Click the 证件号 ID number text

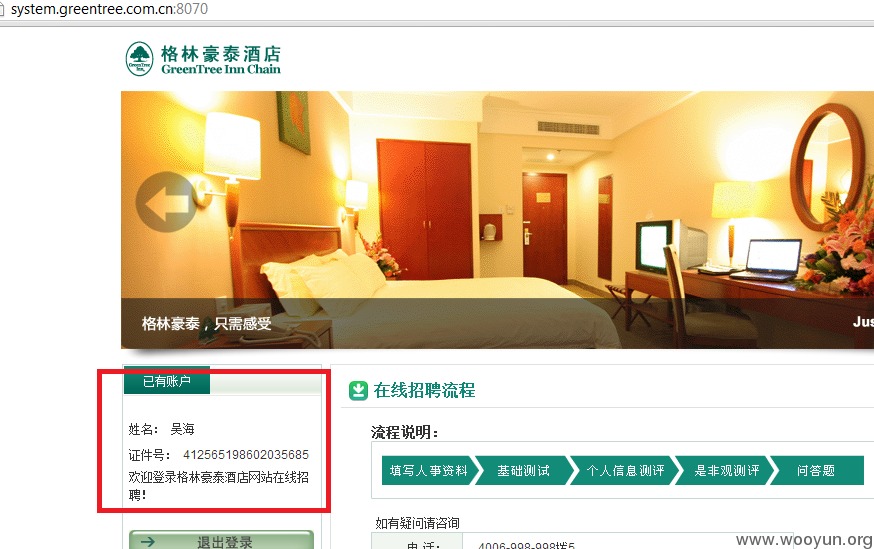tap(218, 455)
